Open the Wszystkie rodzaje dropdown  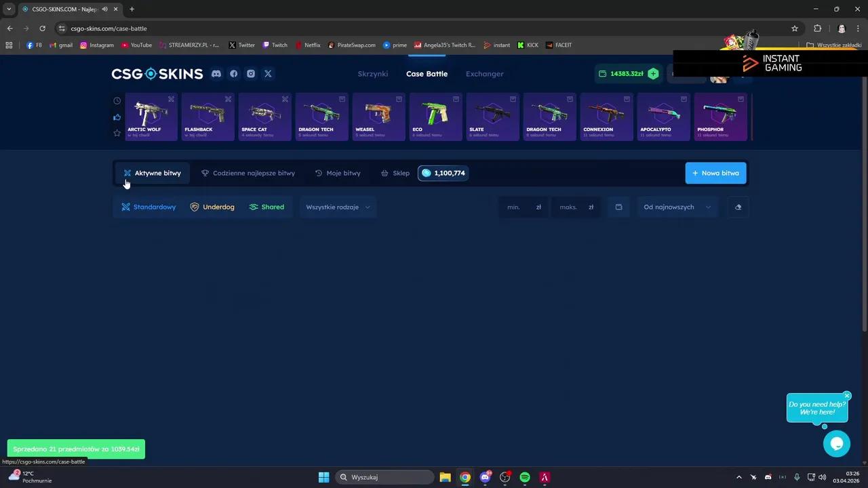click(337, 207)
